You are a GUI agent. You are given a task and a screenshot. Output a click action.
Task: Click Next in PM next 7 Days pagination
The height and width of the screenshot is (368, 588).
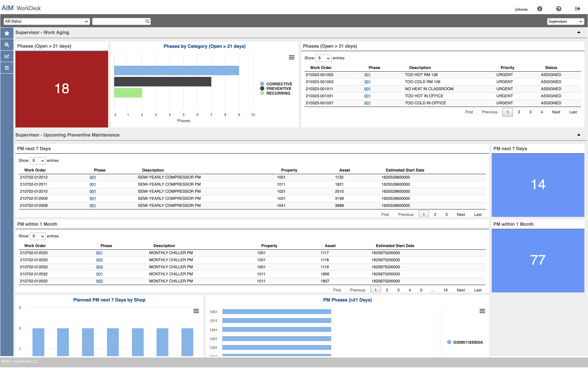coord(461,214)
